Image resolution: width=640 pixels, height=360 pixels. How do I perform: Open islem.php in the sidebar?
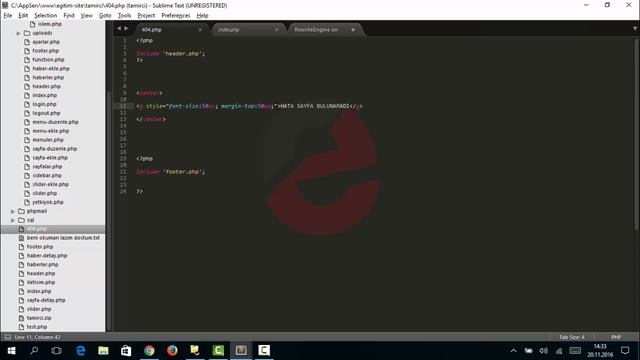(x=50, y=24)
